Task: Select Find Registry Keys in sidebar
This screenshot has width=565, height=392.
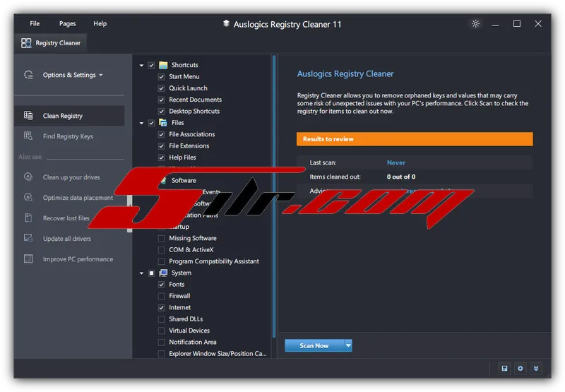Action: (x=69, y=136)
